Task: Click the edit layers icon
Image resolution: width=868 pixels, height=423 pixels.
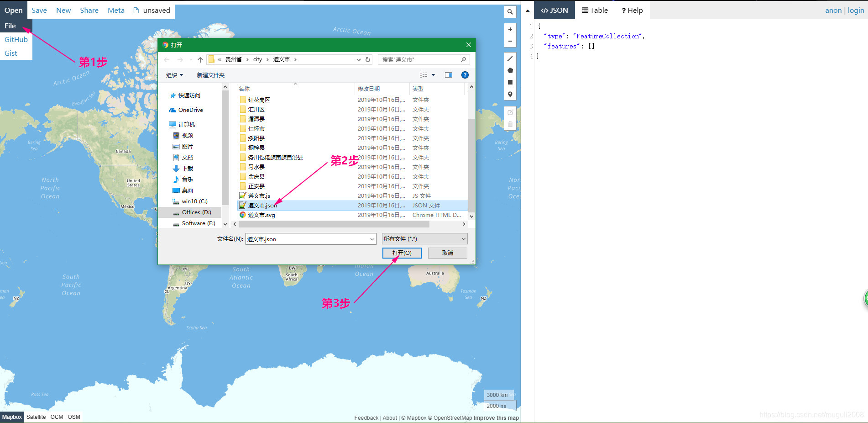Action: coord(510,112)
